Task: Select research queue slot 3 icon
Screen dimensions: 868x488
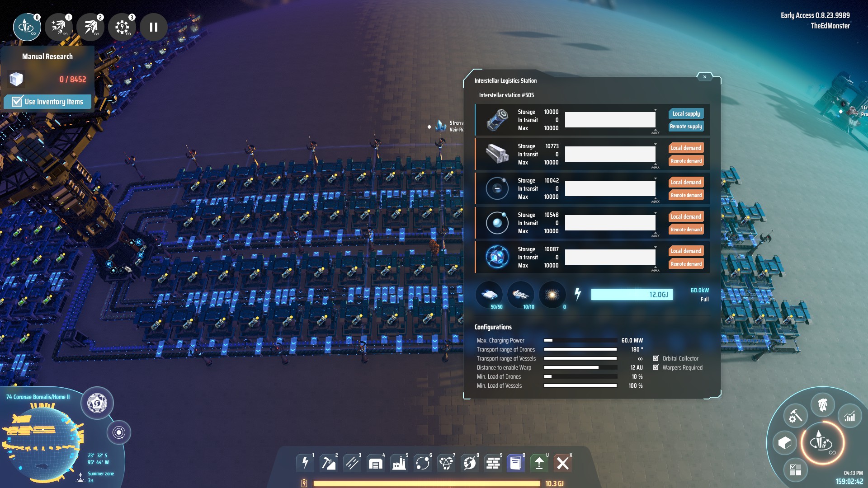Action: 122,27
